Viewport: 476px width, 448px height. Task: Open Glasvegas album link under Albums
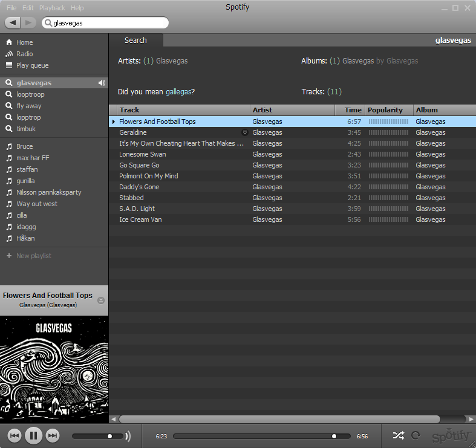pos(358,61)
